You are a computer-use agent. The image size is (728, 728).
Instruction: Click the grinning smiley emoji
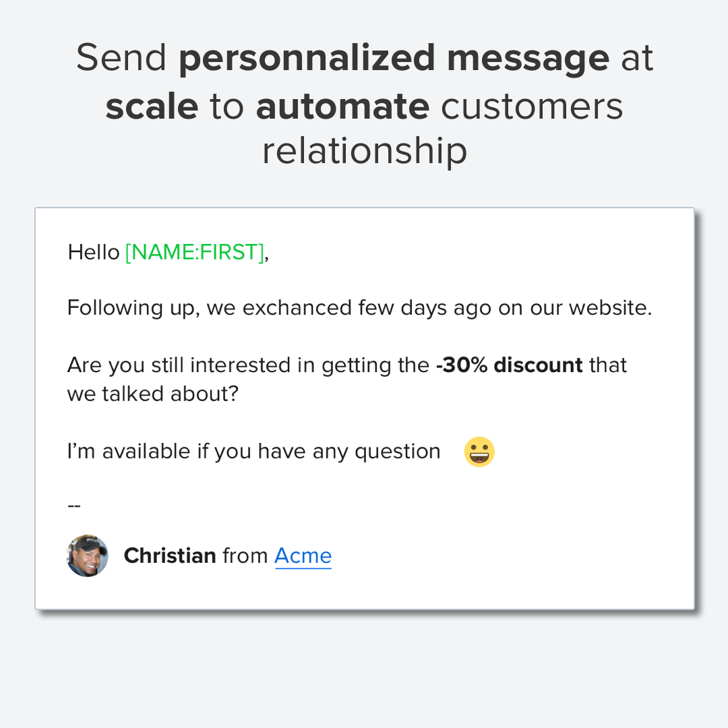[x=479, y=452]
